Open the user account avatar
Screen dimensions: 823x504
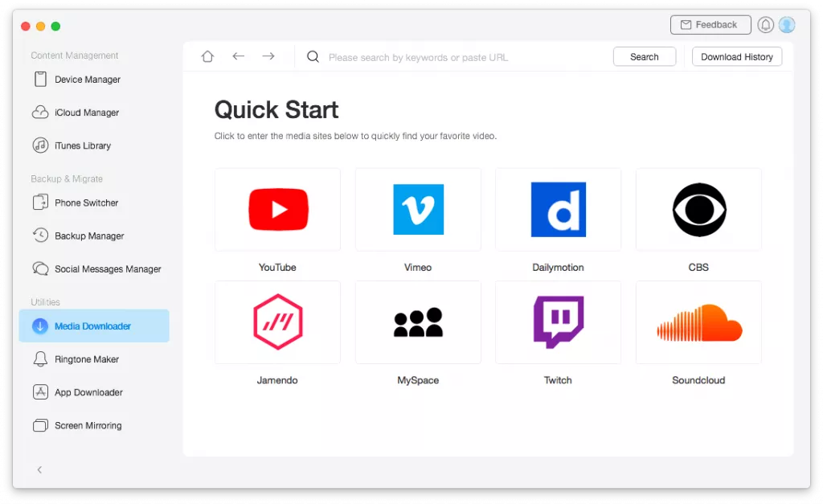coord(787,25)
